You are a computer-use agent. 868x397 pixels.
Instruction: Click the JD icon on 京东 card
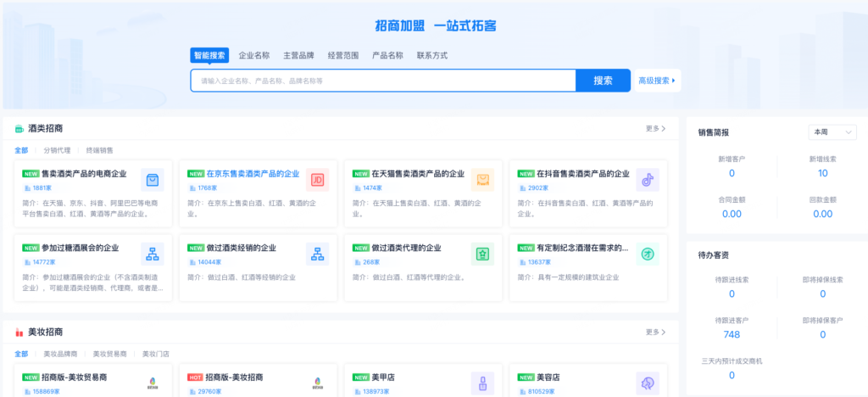click(x=317, y=180)
